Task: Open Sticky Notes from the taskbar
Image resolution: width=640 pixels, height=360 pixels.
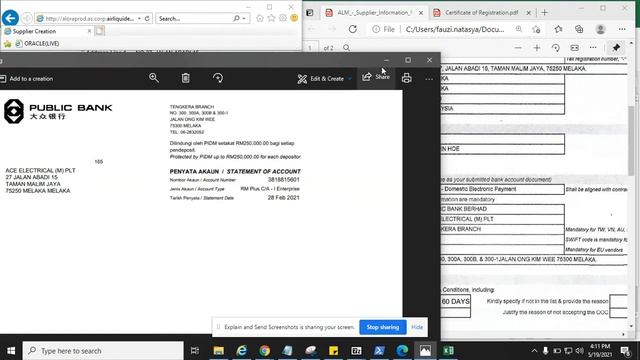Action: tap(333, 351)
